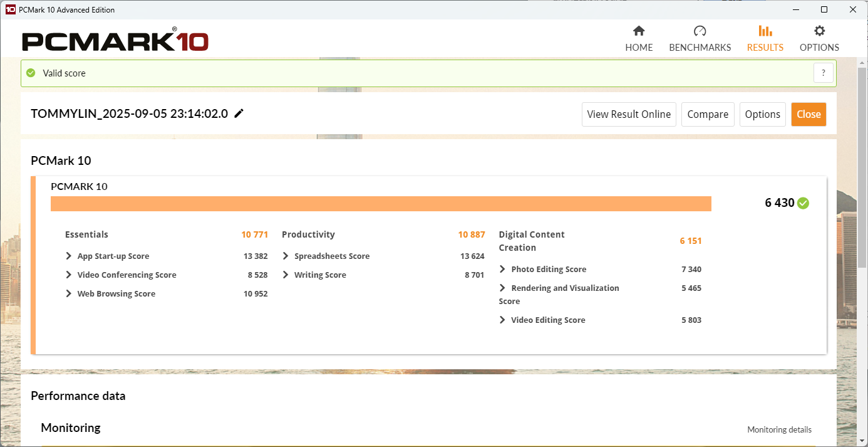Click the PCMark 10 app icon in title bar
The width and height of the screenshot is (868, 447).
pos(10,9)
